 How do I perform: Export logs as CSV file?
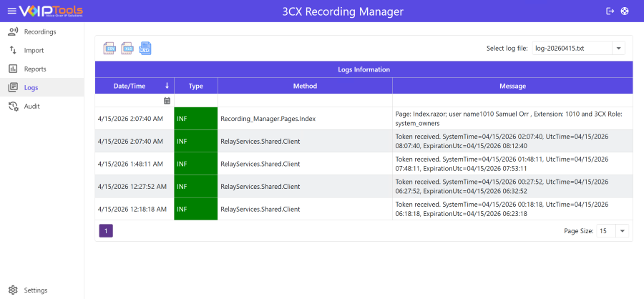(x=109, y=48)
